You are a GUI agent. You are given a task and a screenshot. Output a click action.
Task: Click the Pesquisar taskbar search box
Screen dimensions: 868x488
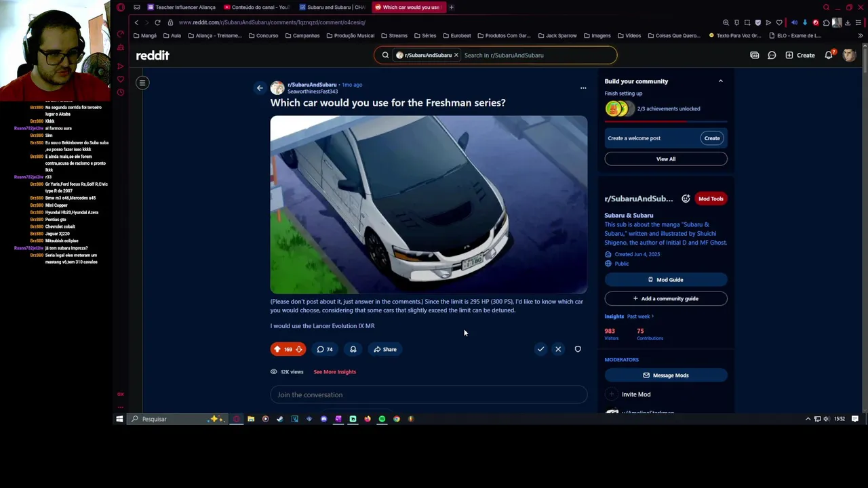coord(176,419)
